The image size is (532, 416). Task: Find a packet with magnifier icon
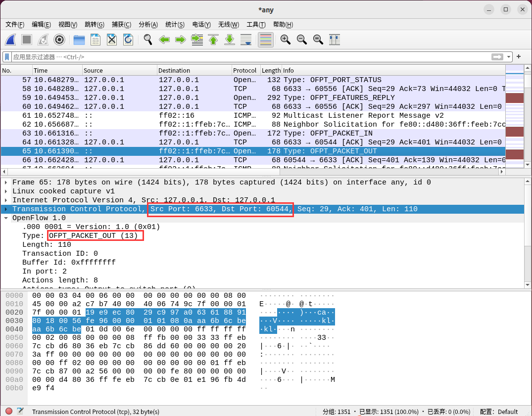147,40
